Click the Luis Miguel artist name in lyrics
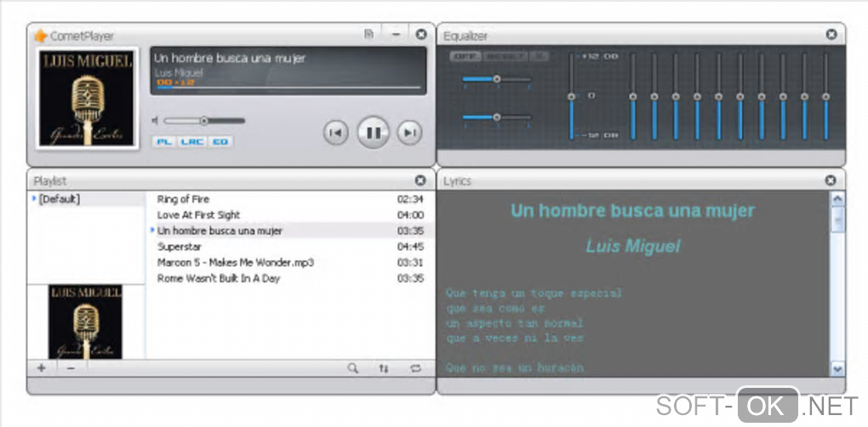This screenshot has height=427, width=868. [633, 246]
